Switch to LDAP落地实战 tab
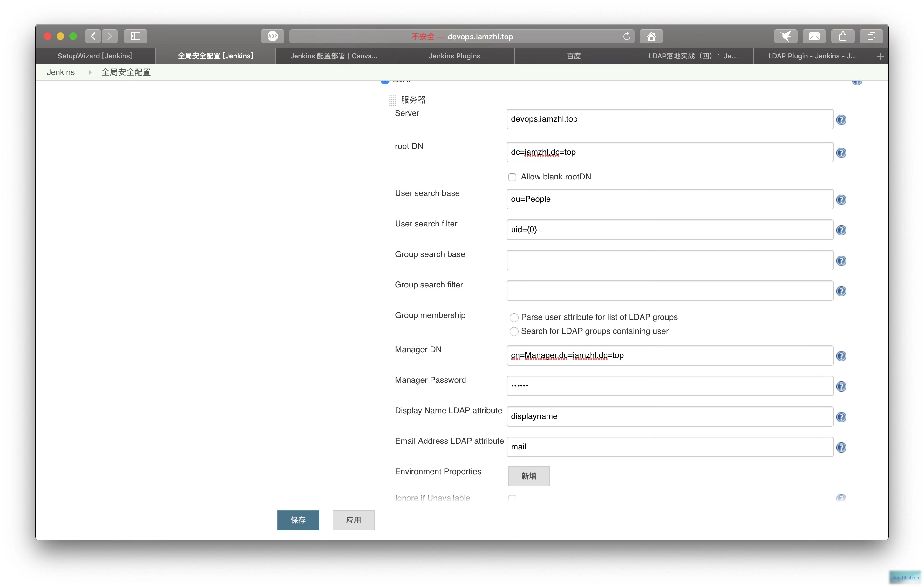This screenshot has height=587, width=924. pos(693,56)
